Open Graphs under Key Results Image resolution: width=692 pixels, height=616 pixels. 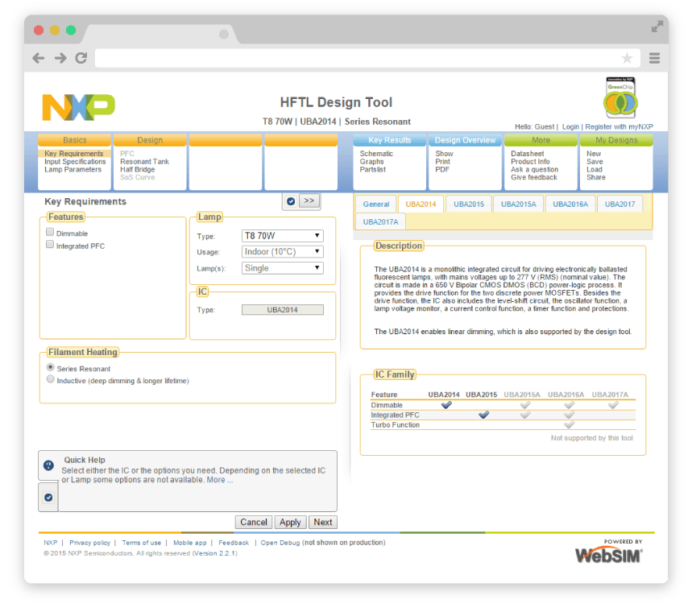371,162
